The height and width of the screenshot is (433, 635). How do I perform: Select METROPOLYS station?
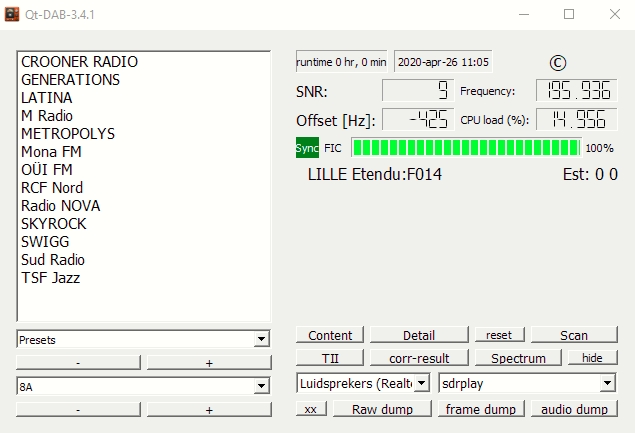click(143, 134)
